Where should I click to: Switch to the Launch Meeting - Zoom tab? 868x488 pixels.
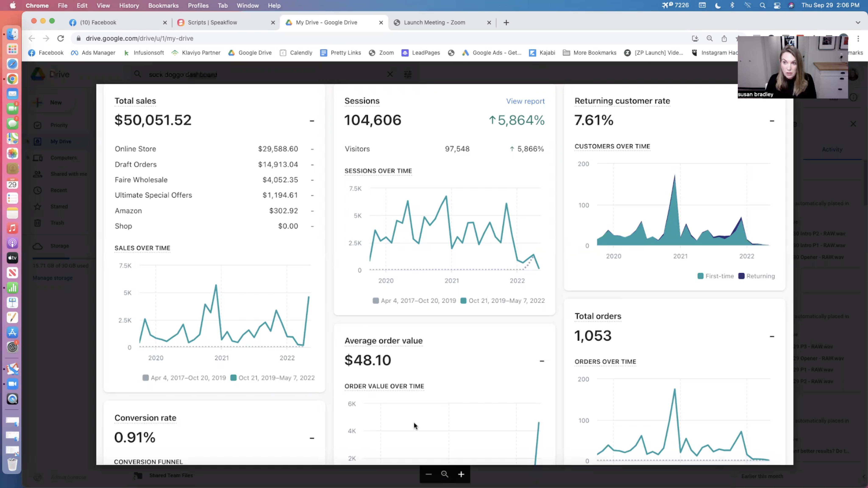[442, 23]
